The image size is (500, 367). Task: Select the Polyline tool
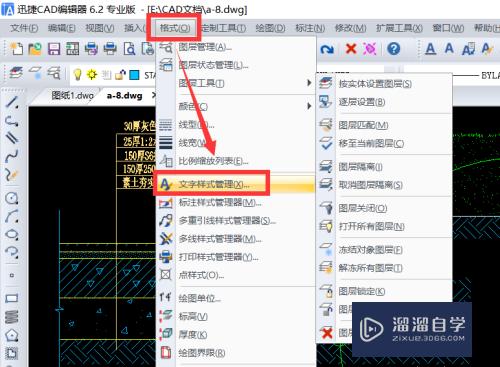[12, 121]
